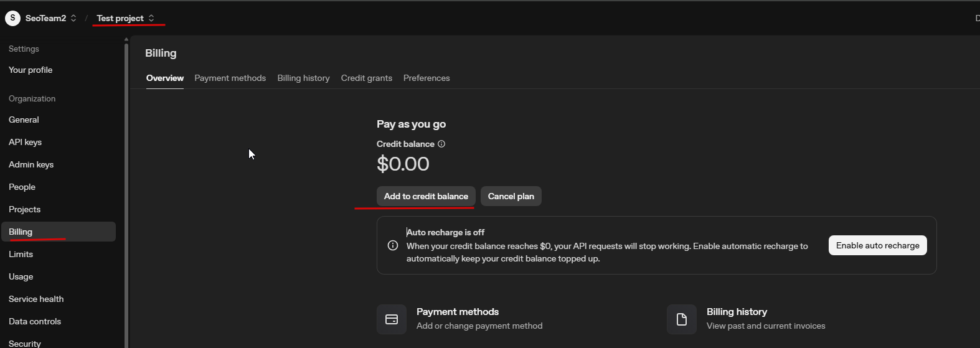
Task: Select the Credit grants tab
Action: tap(366, 78)
